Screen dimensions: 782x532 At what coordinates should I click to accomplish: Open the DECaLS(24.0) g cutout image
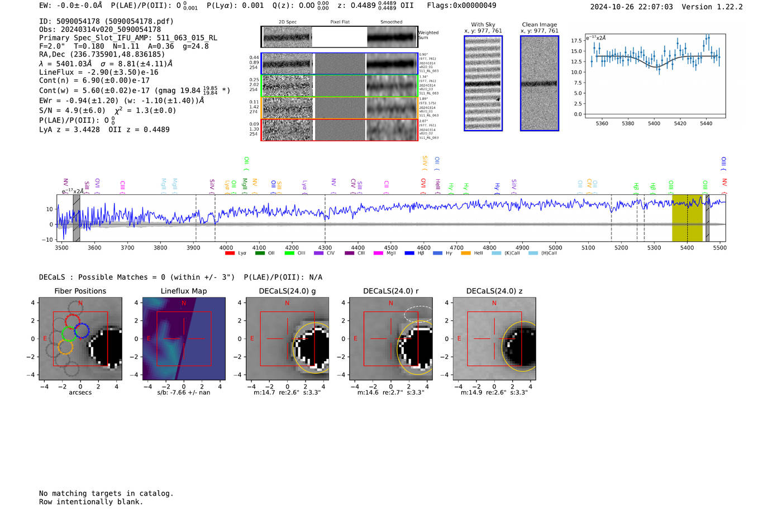point(287,339)
